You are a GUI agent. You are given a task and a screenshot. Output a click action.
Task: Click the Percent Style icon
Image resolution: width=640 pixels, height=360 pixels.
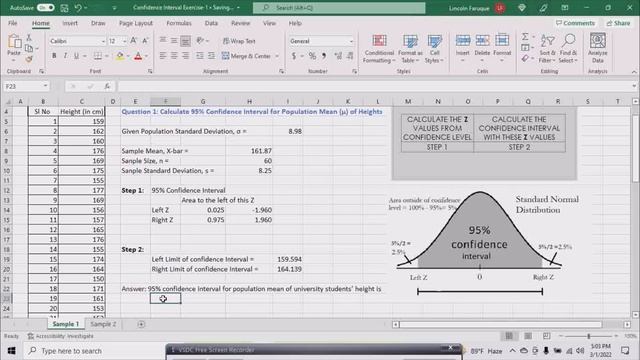312,56
